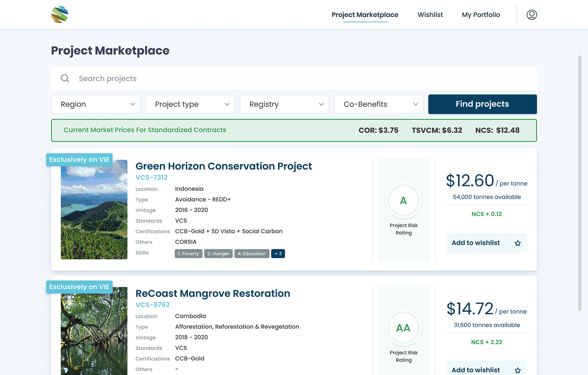Add Green Horizon project to wishlist

[487, 243]
